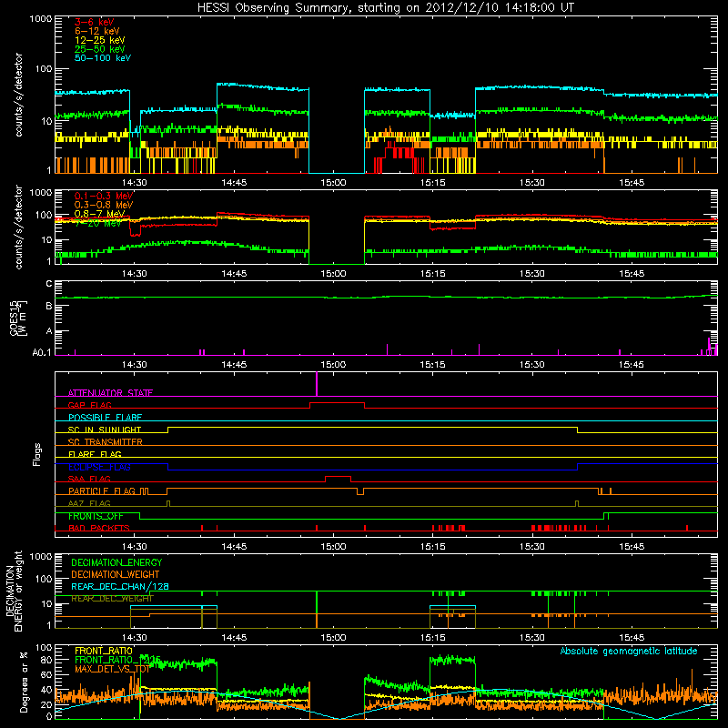Screen dimensions: 728x728
Task: Click the magenta attenuator state spike near 14:57
Action: pyautogui.click(x=317, y=384)
